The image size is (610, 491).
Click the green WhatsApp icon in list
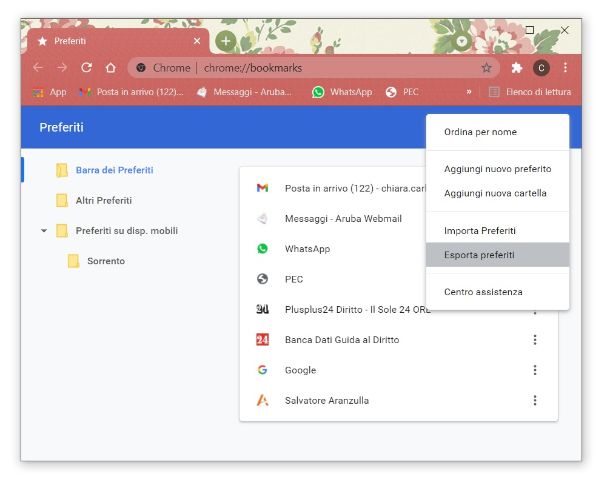click(x=263, y=249)
